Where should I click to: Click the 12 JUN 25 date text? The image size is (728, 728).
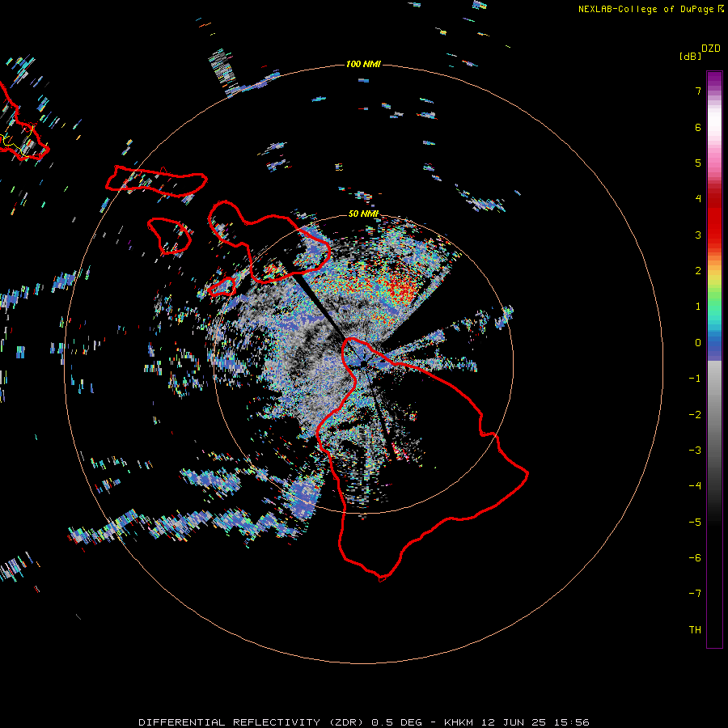pos(515,722)
